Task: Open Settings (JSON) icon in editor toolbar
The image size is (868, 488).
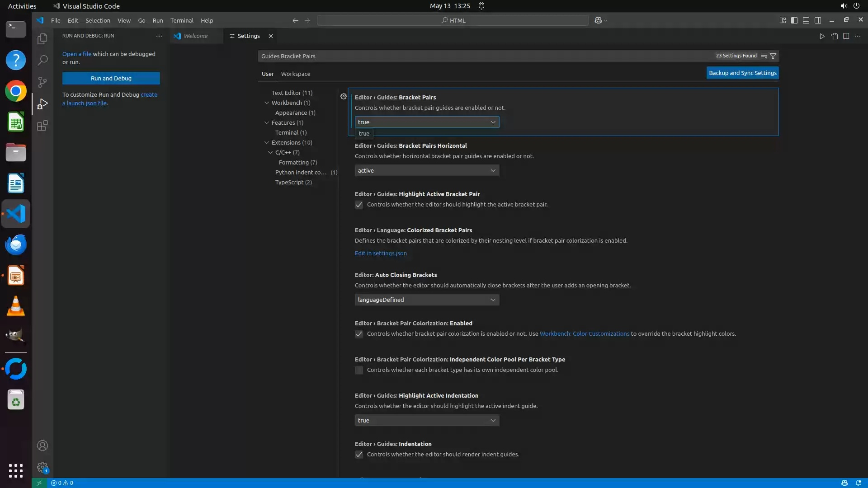Action: tap(834, 36)
